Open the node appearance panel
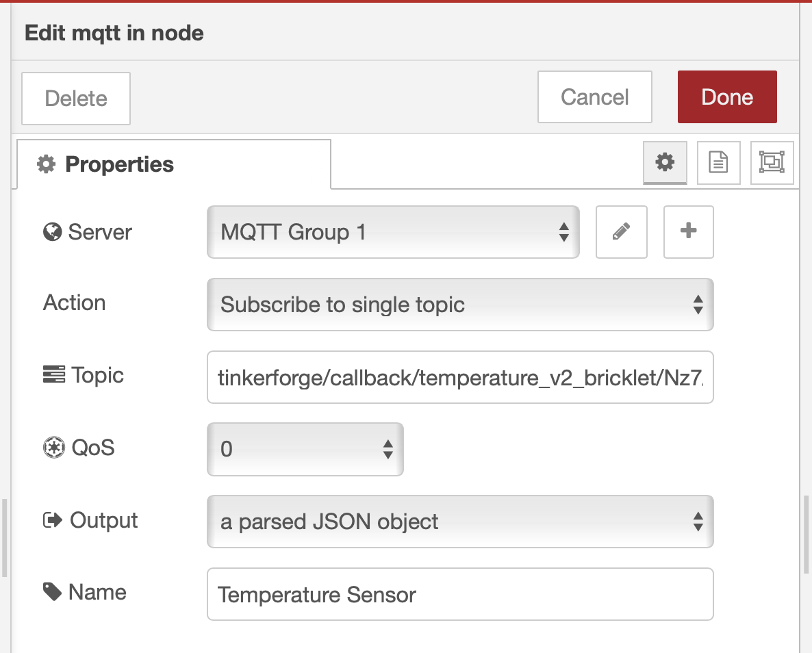Screen dimensions: 812x653 pyautogui.click(x=772, y=163)
